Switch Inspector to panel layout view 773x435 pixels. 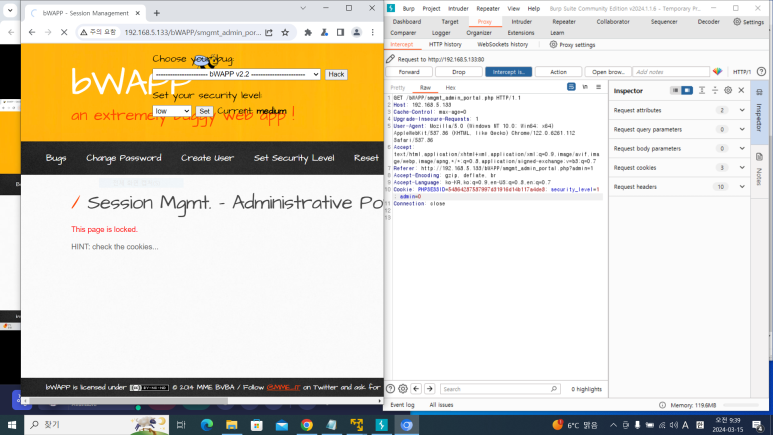pyautogui.click(x=687, y=91)
